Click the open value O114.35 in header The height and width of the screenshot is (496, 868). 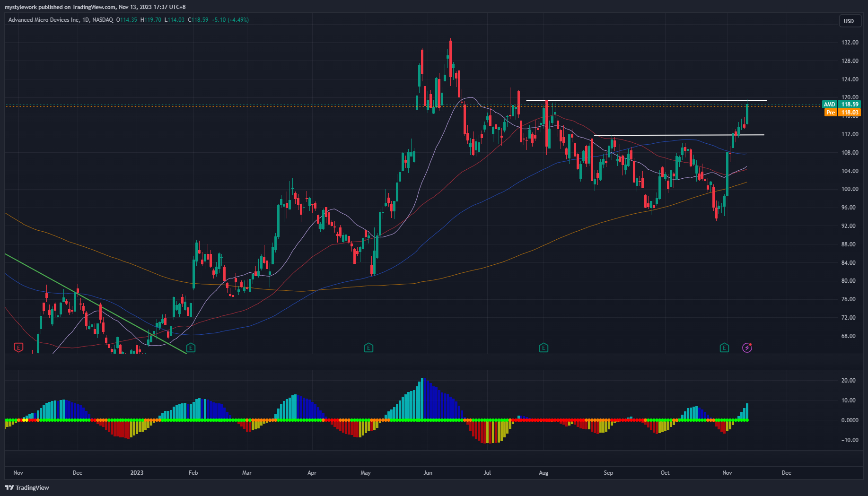tap(127, 20)
